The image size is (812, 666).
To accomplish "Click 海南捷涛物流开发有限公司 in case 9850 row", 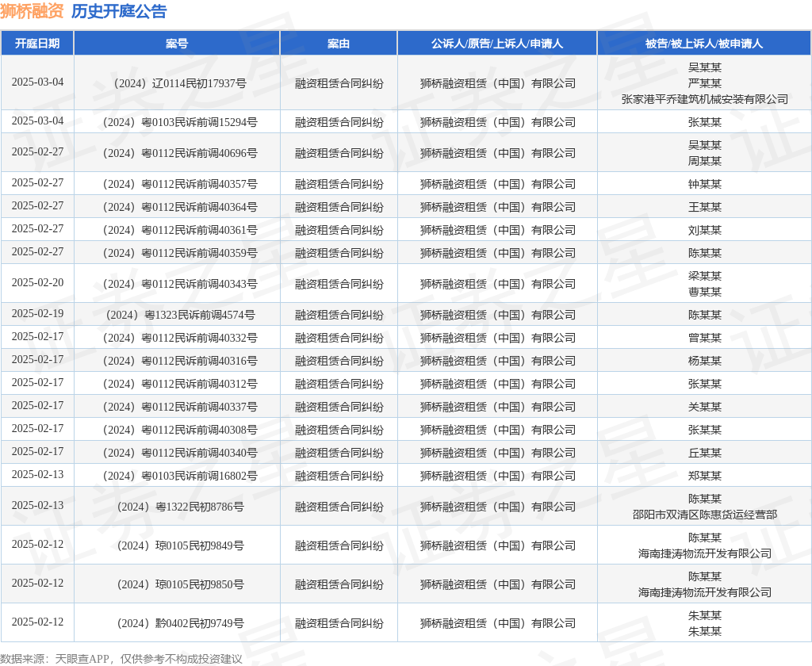I will click(704, 592).
